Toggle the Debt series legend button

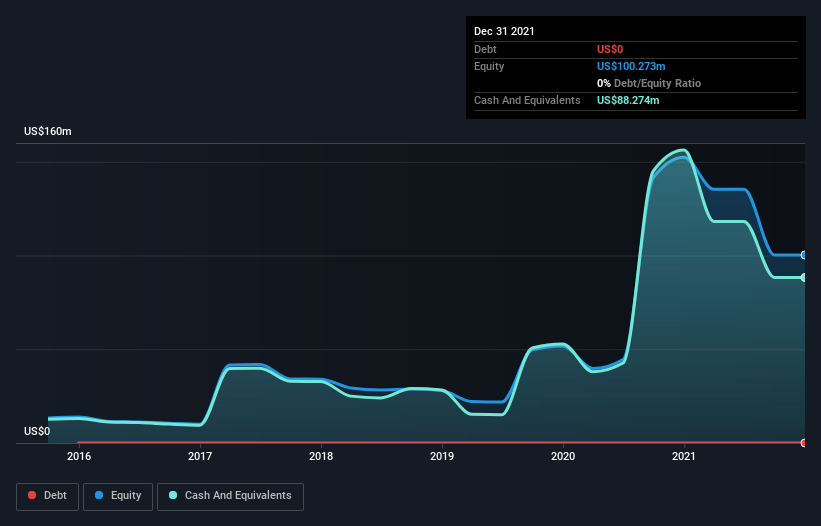pyautogui.click(x=47, y=496)
